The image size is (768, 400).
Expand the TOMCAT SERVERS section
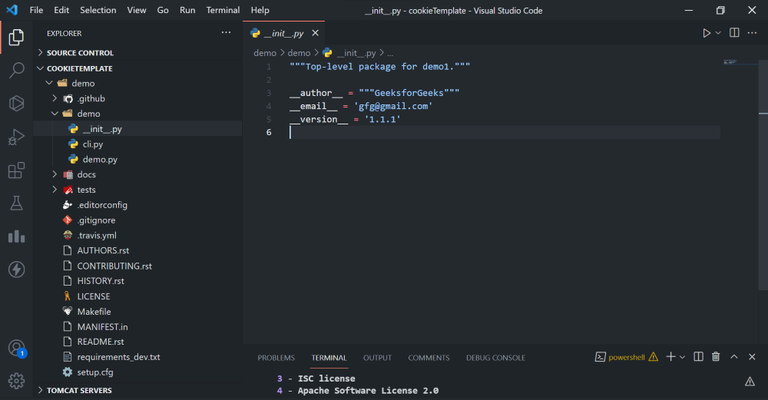tap(80, 391)
